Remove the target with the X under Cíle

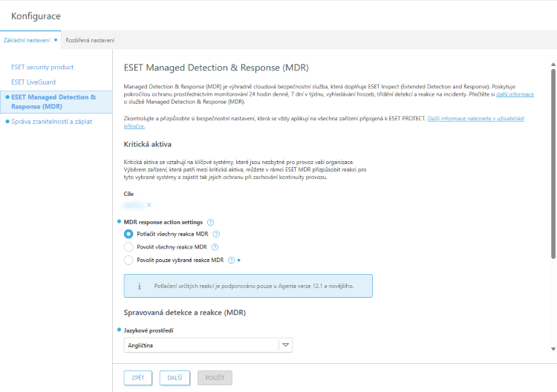149,205
